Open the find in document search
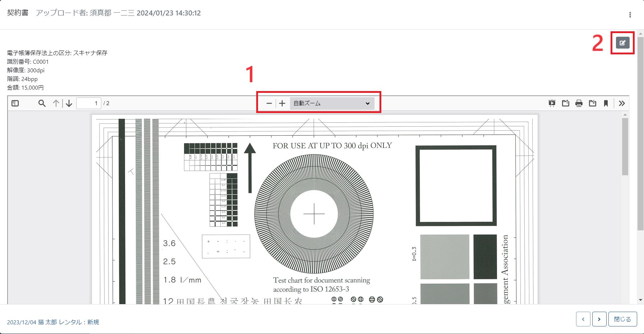Viewport: 644px width, 334px height. tap(42, 103)
